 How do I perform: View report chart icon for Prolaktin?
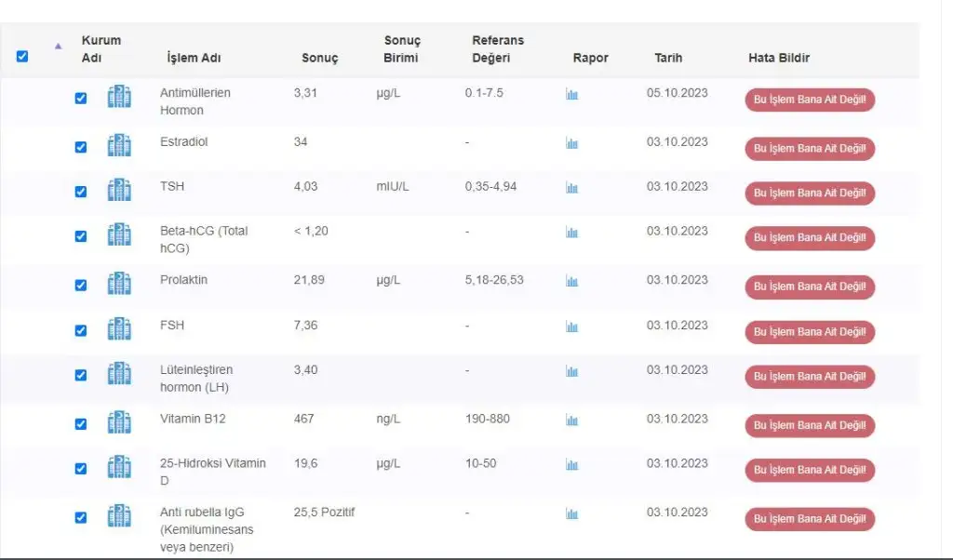571,281
